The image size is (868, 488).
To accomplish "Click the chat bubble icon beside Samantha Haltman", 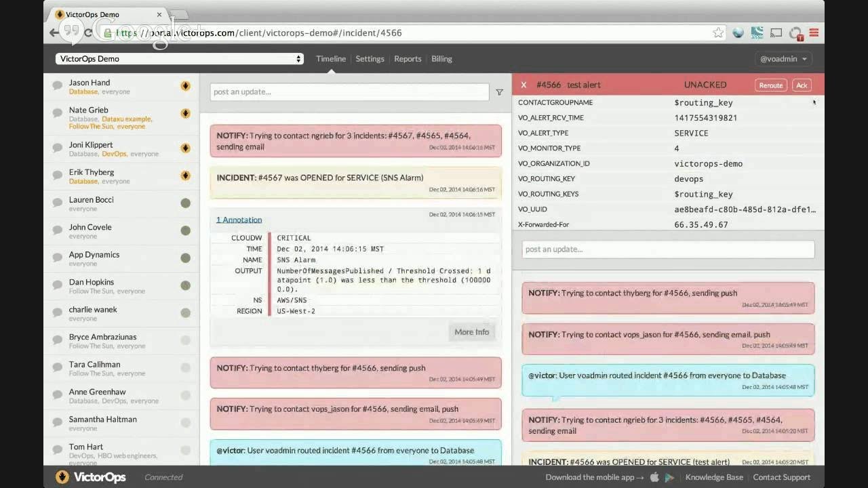I will point(58,422).
